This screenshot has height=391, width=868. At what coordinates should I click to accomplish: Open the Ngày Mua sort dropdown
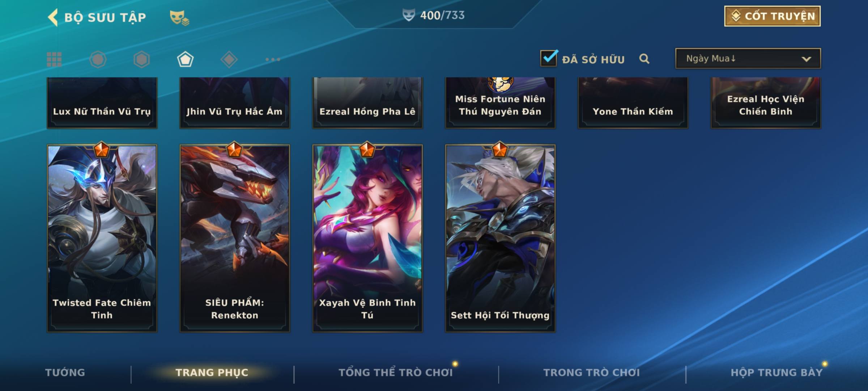tap(748, 58)
